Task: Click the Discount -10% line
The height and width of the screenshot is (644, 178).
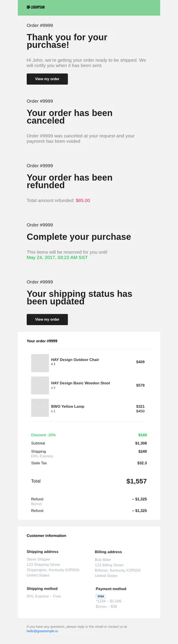Action: (x=44, y=435)
